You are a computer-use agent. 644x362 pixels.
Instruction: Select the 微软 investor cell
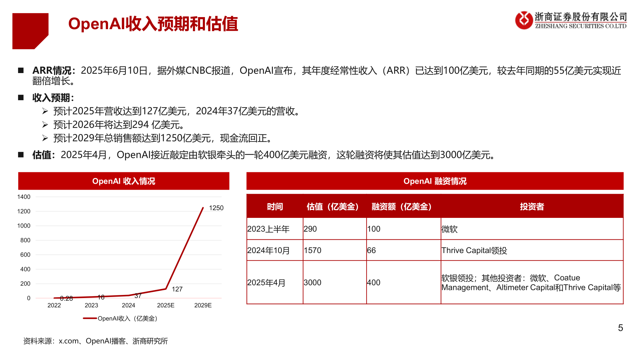pyautogui.click(x=449, y=229)
